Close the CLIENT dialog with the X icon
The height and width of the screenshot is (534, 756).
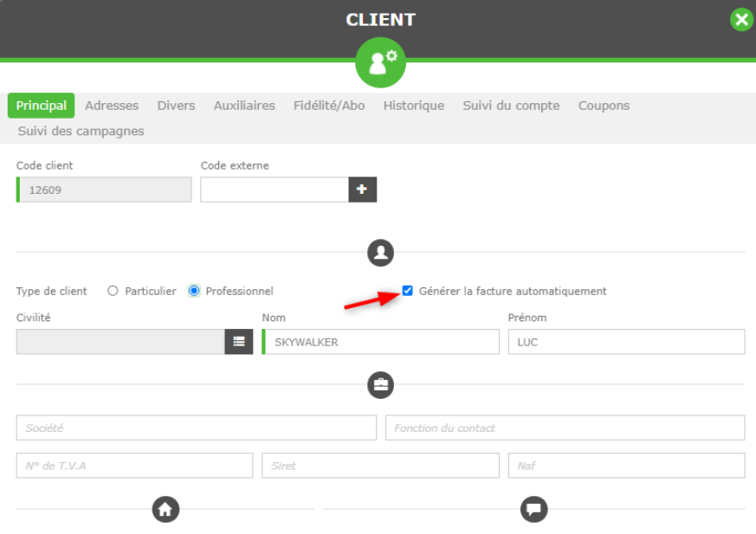point(741,20)
